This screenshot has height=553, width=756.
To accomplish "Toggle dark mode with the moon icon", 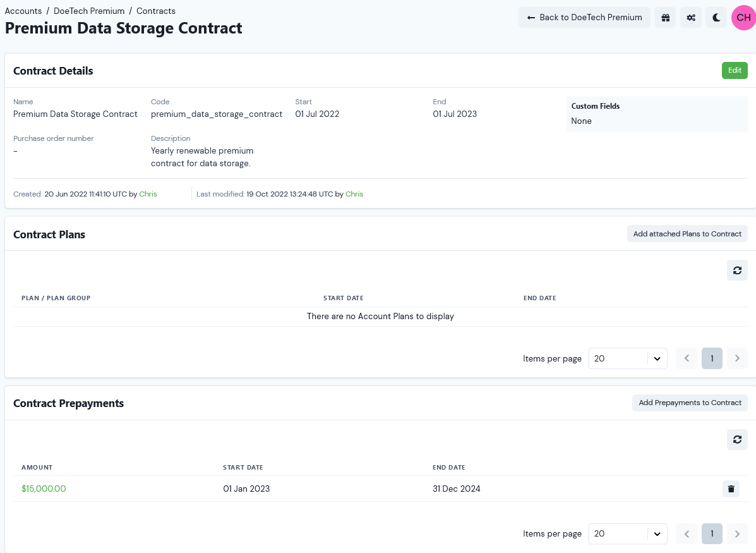I will click(x=716, y=17).
